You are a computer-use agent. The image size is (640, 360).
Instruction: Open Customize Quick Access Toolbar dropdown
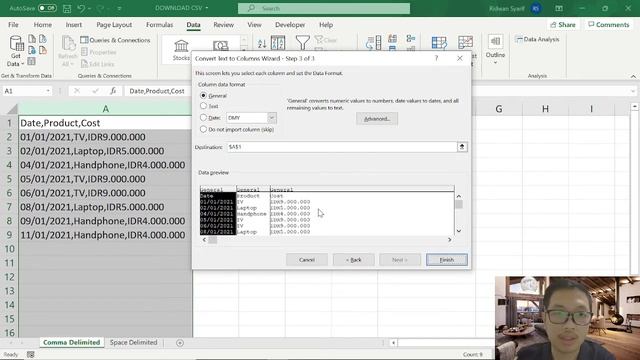click(119, 8)
